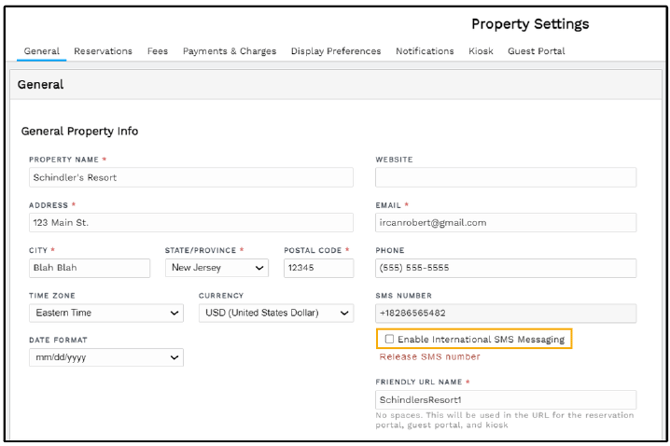Click the Release SMS number link
This screenshot has width=670, height=446.
click(429, 356)
